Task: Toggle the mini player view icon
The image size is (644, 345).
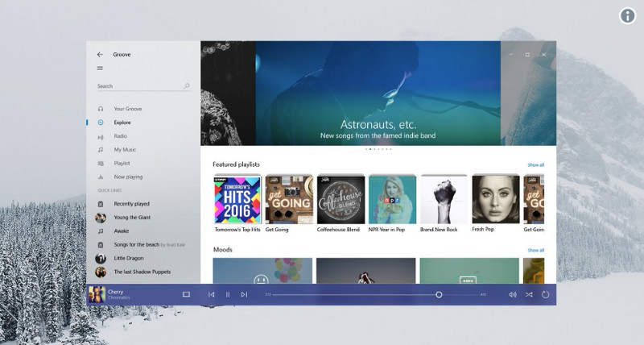Action: pos(186,294)
